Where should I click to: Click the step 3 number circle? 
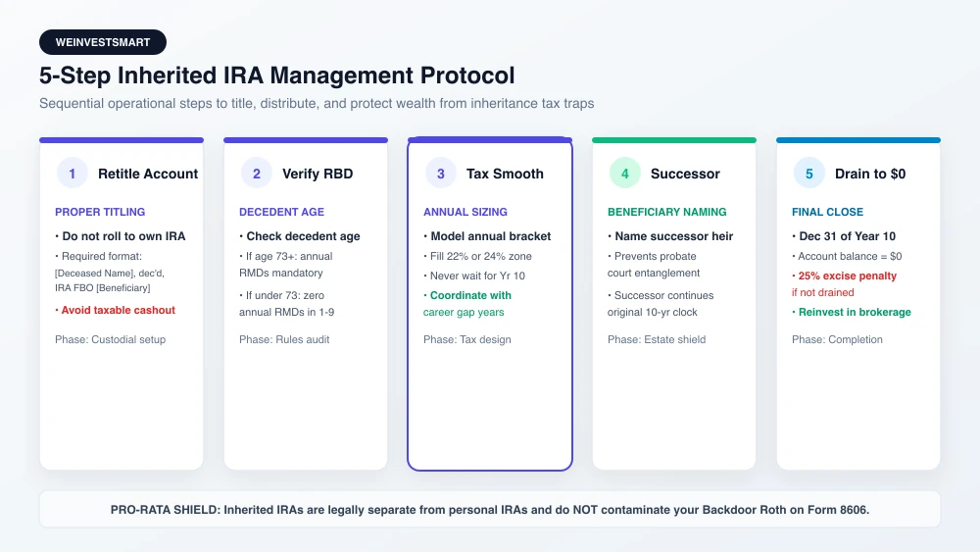coord(441,174)
